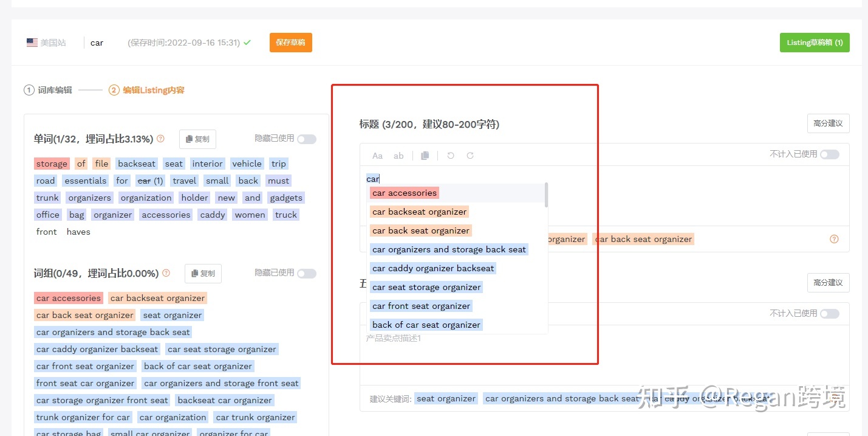868x436 pixels.
Task: Toggle 不计入已使用 switch for bullet points
Action: tap(830, 314)
